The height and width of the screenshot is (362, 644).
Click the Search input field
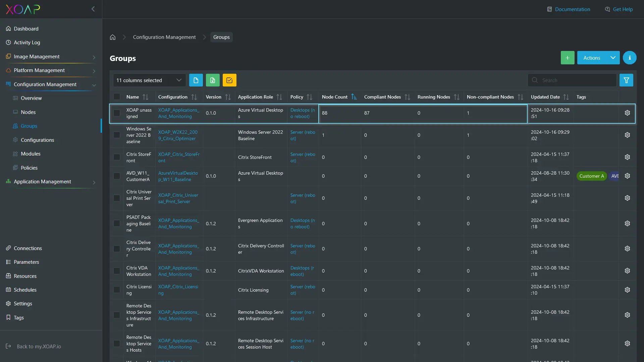click(572, 80)
